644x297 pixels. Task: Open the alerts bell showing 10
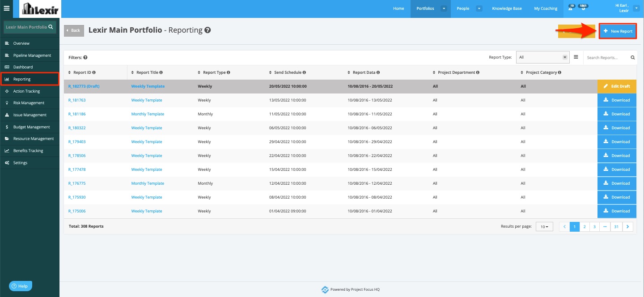click(571, 7)
